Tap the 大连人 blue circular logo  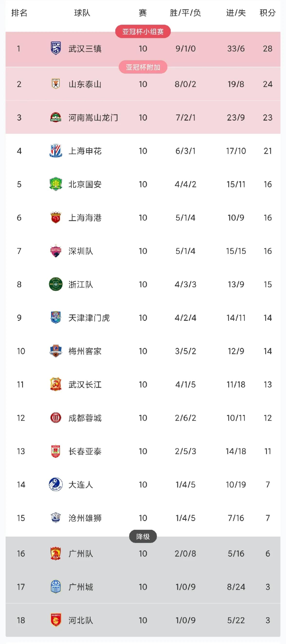coord(55,484)
